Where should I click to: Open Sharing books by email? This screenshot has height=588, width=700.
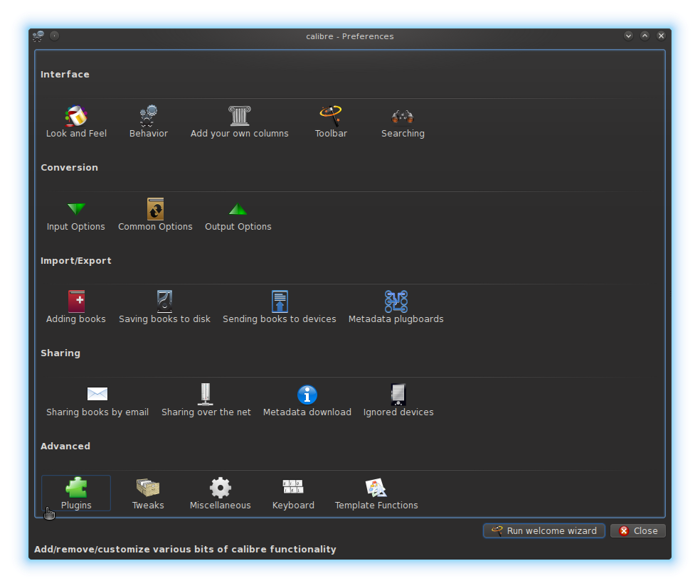point(97,400)
